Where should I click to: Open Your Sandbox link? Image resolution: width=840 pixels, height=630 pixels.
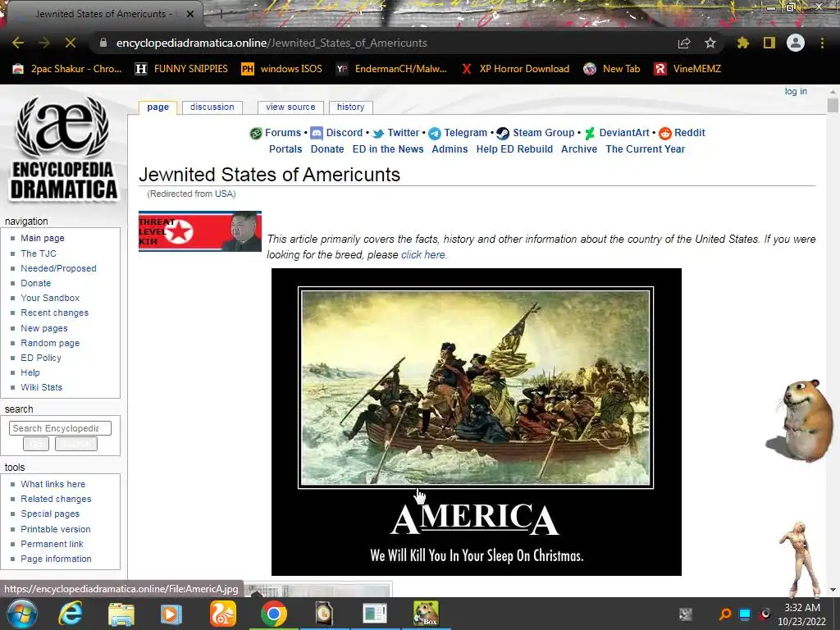(50, 298)
